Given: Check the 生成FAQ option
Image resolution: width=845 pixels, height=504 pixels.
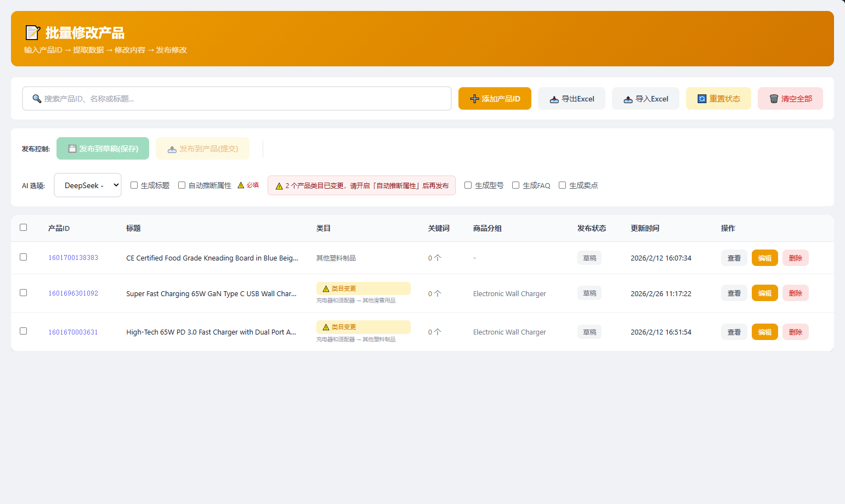Looking at the screenshot, I should tap(515, 185).
